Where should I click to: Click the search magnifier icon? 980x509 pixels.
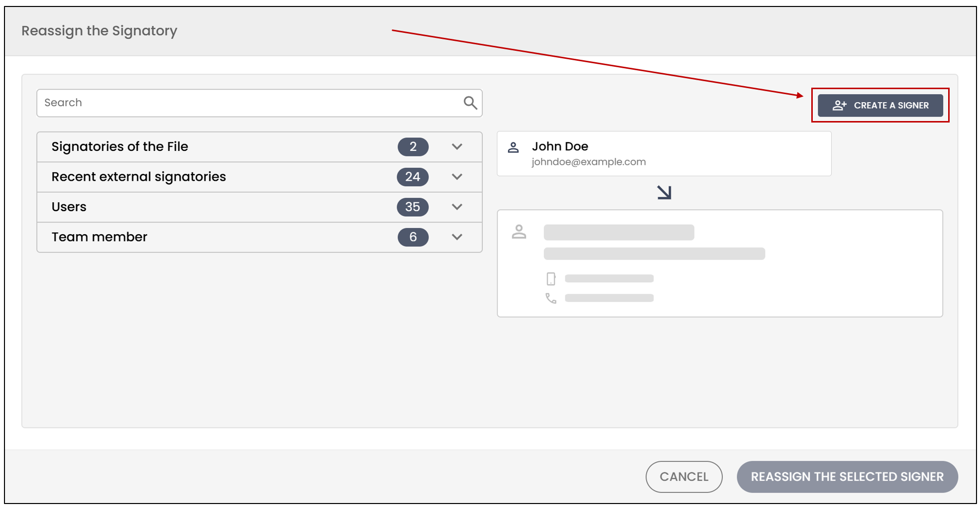coord(470,103)
